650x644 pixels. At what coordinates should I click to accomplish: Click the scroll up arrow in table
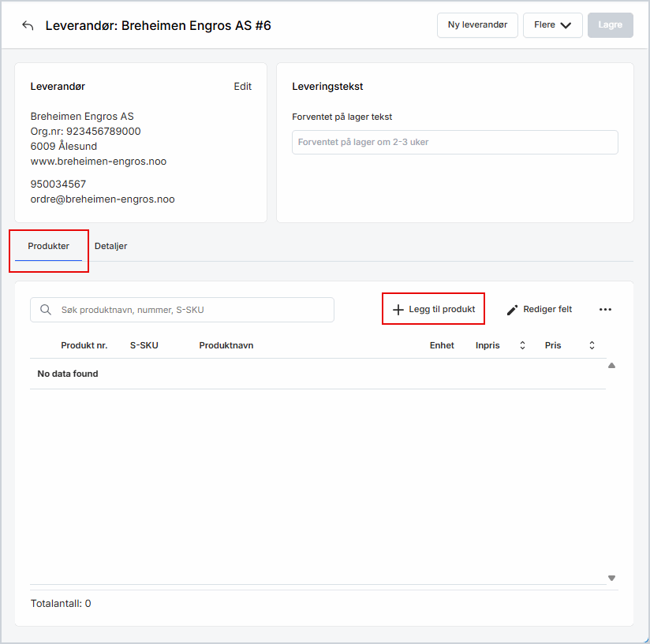pyautogui.click(x=611, y=366)
